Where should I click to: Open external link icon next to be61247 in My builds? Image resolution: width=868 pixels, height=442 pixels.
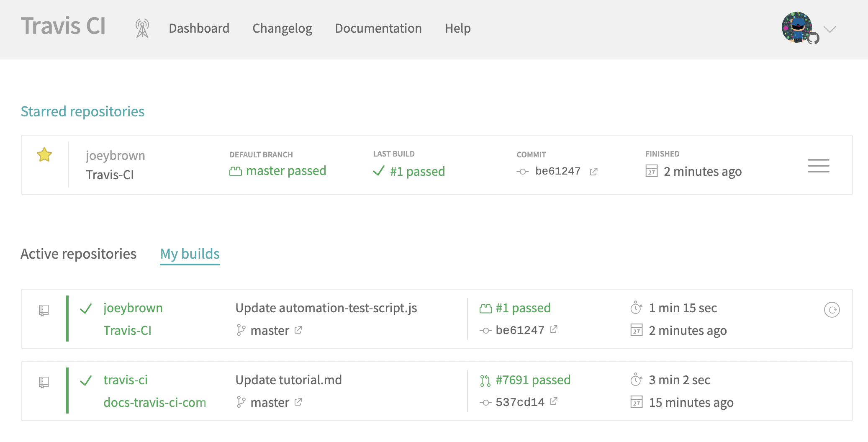click(x=553, y=329)
